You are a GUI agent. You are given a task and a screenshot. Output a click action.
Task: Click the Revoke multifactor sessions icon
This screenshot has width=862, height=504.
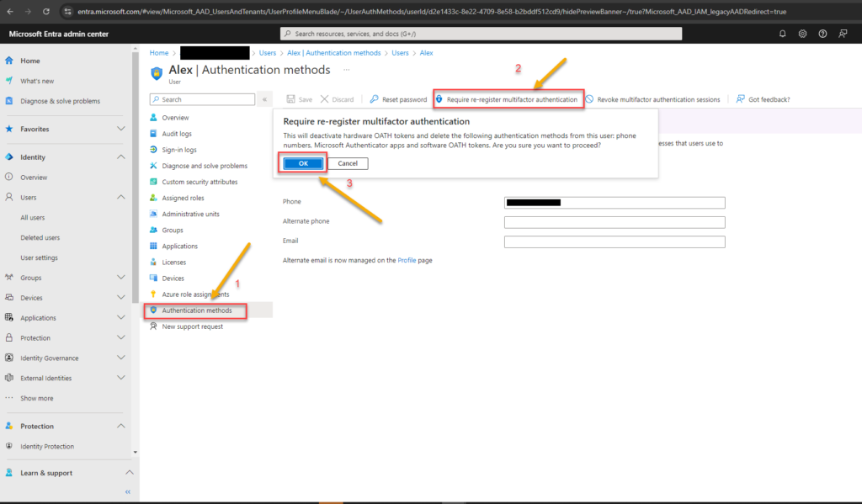(589, 99)
